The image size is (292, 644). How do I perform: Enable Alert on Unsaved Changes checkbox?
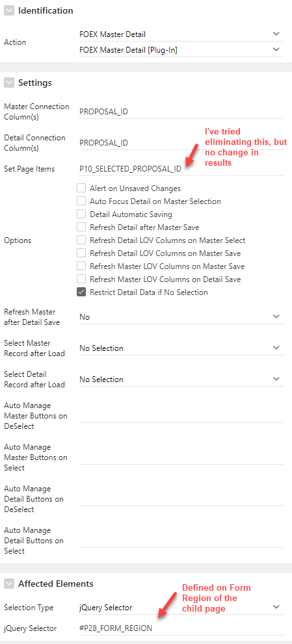pyautogui.click(x=81, y=188)
